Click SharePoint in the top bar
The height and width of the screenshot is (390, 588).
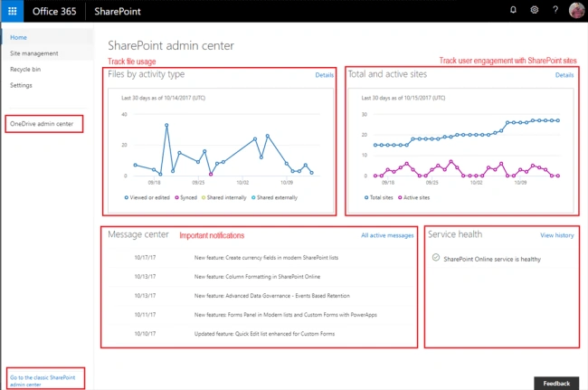click(x=118, y=11)
